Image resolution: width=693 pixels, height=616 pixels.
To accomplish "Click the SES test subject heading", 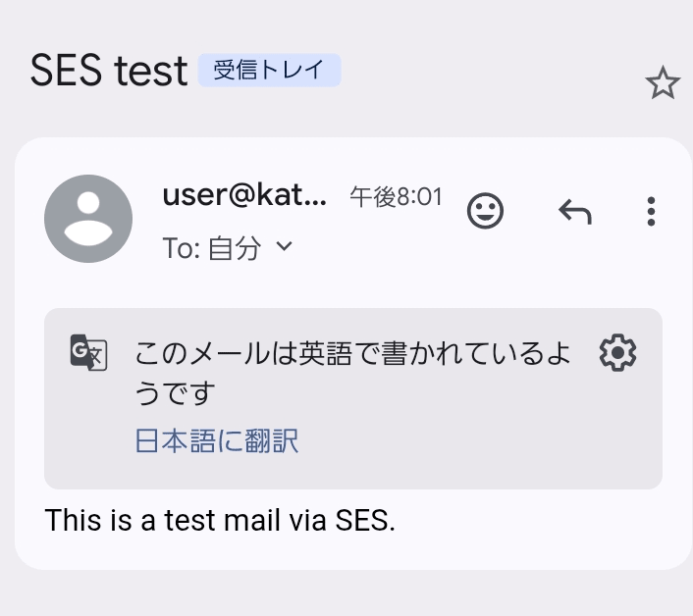I will click(108, 71).
